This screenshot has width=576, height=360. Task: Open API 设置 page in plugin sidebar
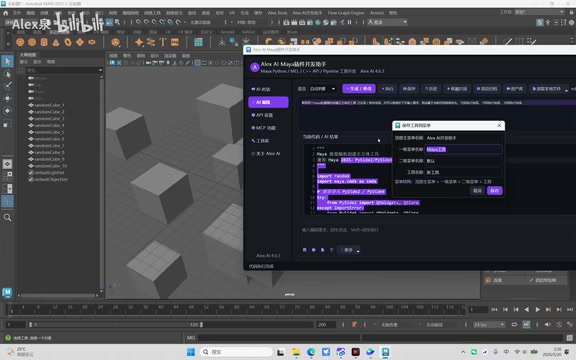click(x=268, y=115)
